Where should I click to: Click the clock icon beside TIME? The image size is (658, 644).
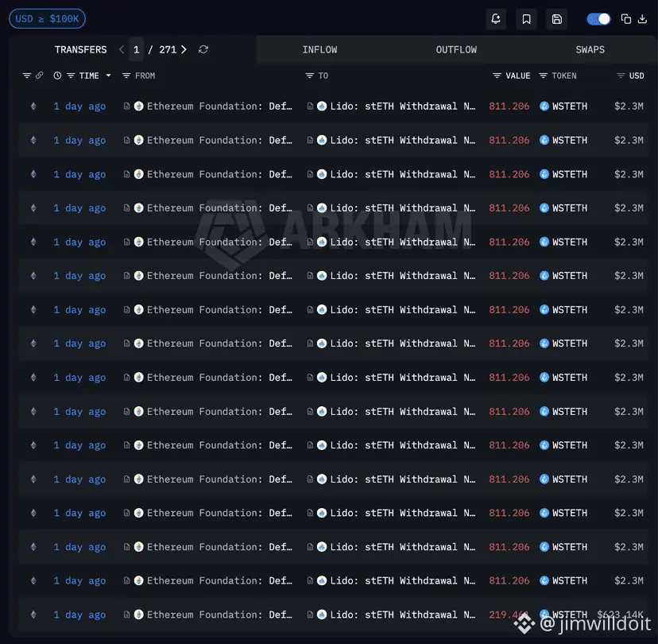coord(57,76)
